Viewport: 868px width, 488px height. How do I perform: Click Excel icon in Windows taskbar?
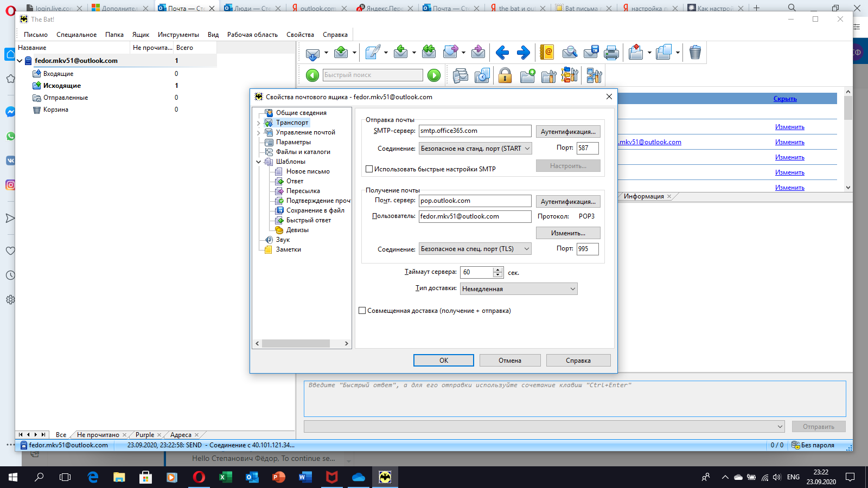click(x=225, y=477)
